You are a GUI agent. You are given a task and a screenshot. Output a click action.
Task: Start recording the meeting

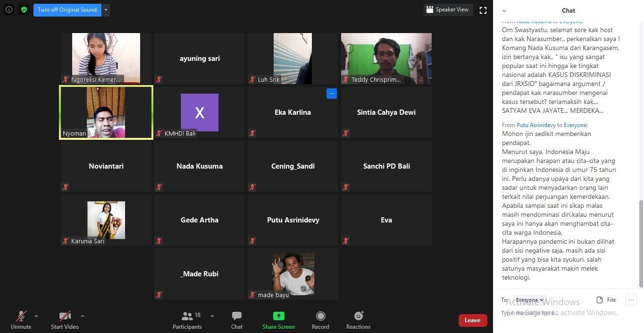point(320,320)
